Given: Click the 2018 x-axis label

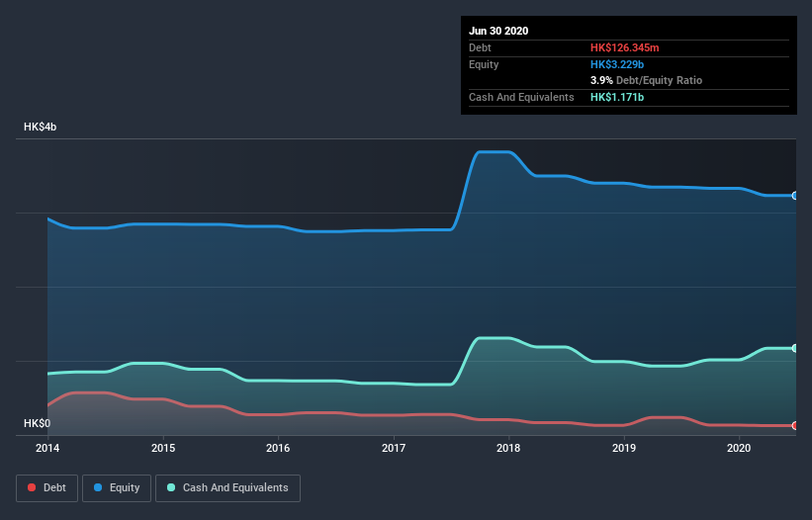Looking at the screenshot, I should tap(508, 448).
